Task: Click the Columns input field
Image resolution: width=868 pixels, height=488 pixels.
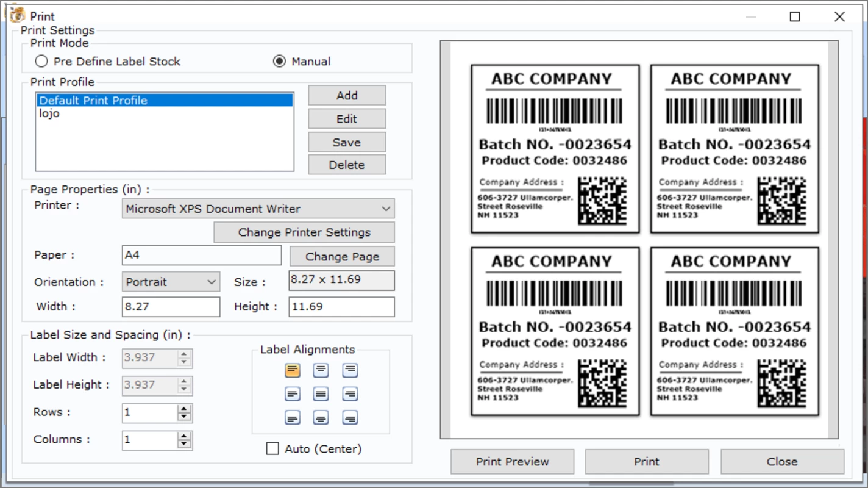Action: (150, 440)
